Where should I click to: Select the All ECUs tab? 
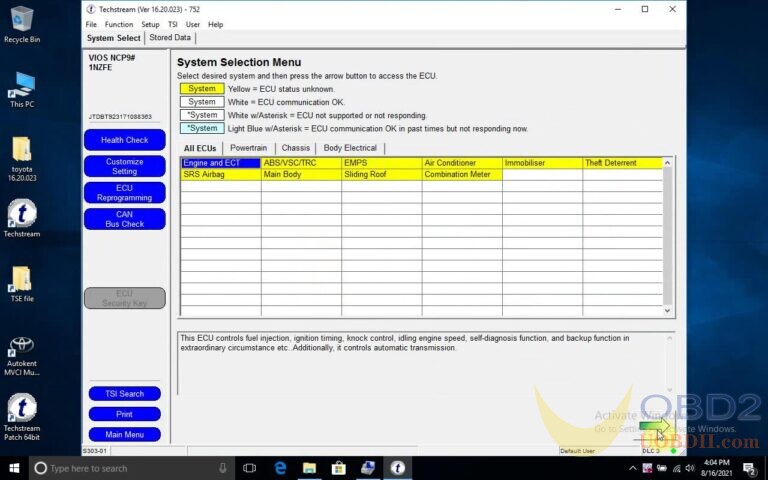(200, 148)
